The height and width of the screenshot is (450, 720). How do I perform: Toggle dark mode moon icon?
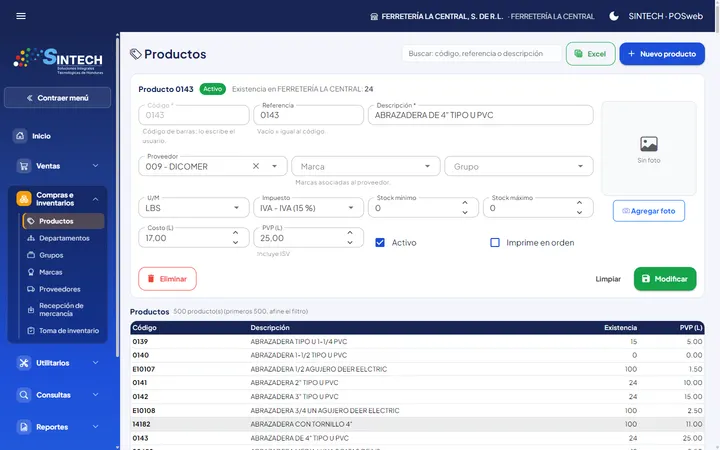(613, 16)
